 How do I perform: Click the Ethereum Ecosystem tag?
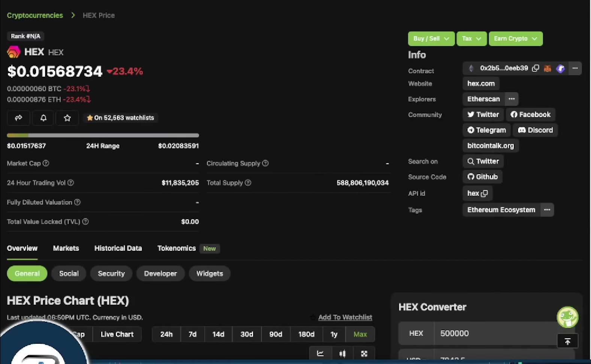501,210
